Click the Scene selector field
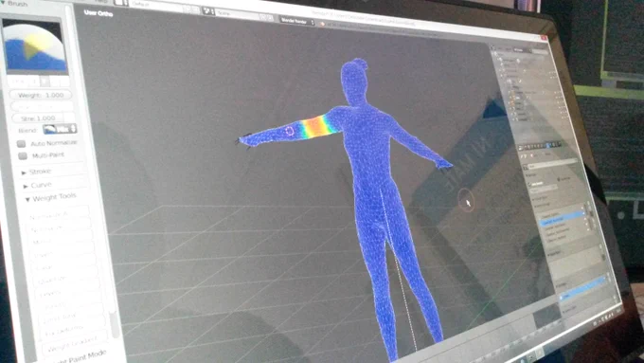Image resolution: width=644 pixels, height=363 pixels. tap(238, 14)
